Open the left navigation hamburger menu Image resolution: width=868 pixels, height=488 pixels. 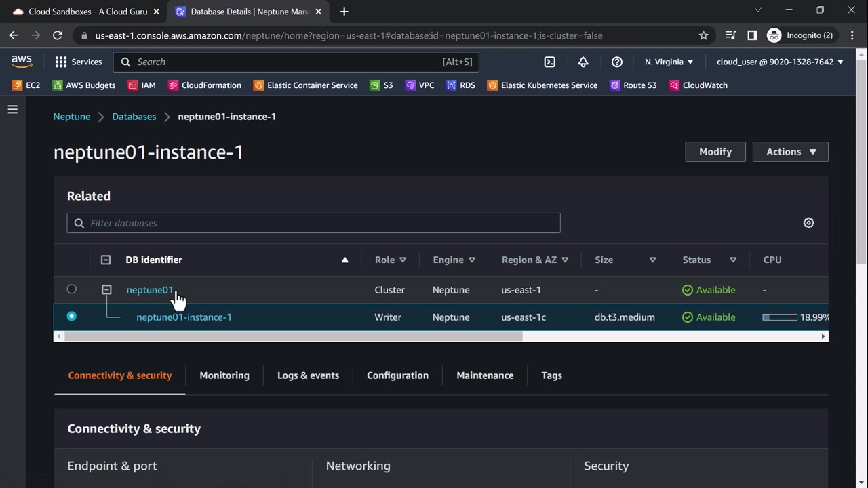[12, 109]
